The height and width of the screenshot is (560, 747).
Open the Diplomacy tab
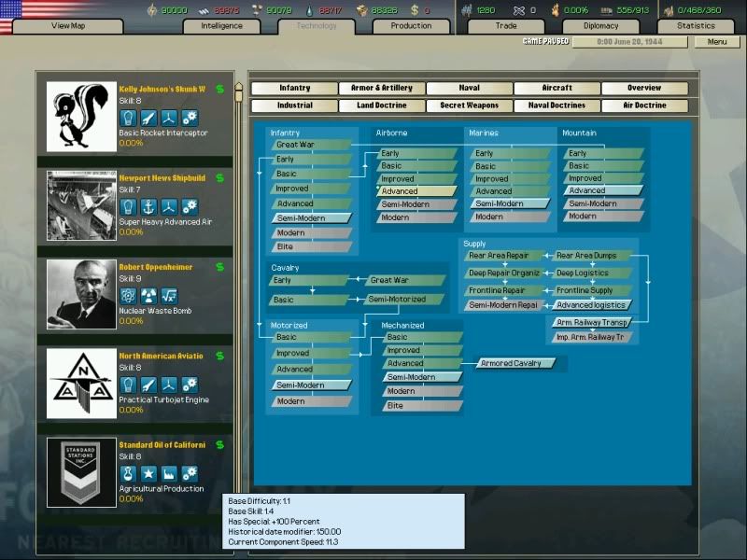coord(600,26)
